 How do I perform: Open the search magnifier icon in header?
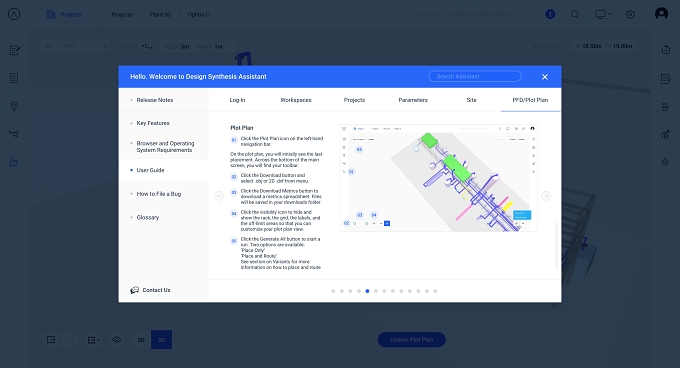click(575, 14)
